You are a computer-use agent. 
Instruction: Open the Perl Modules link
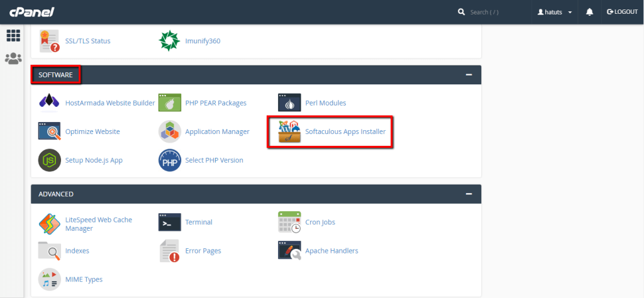tap(326, 103)
